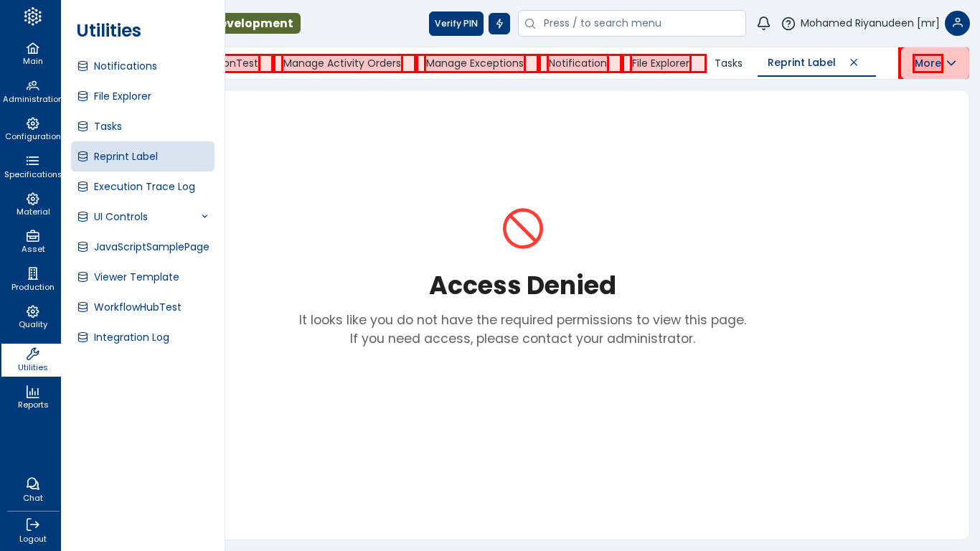
Task: Click the Logout icon
Action: (x=32, y=524)
